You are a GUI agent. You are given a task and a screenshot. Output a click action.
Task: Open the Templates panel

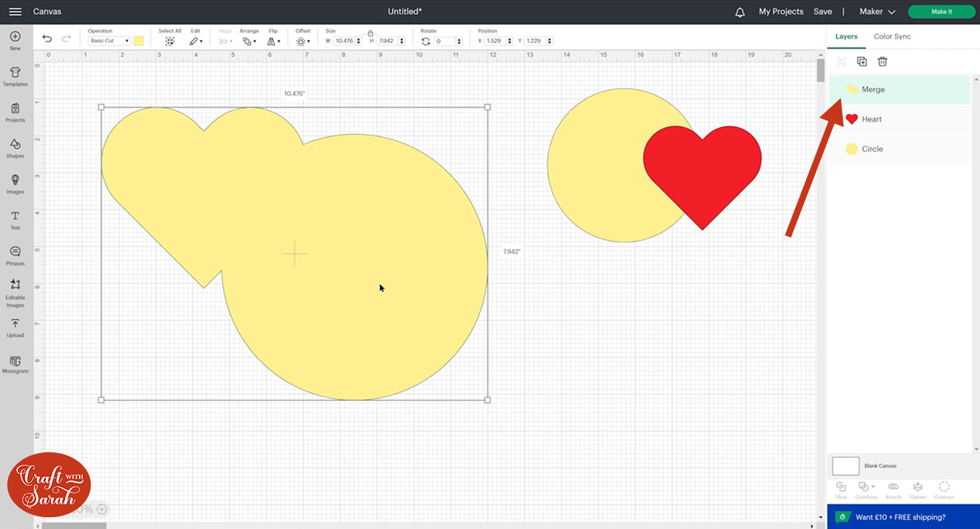click(x=15, y=76)
